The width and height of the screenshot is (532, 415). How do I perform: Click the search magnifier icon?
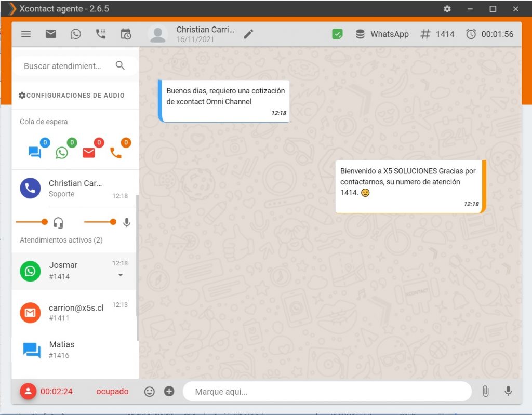[x=120, y=65]
